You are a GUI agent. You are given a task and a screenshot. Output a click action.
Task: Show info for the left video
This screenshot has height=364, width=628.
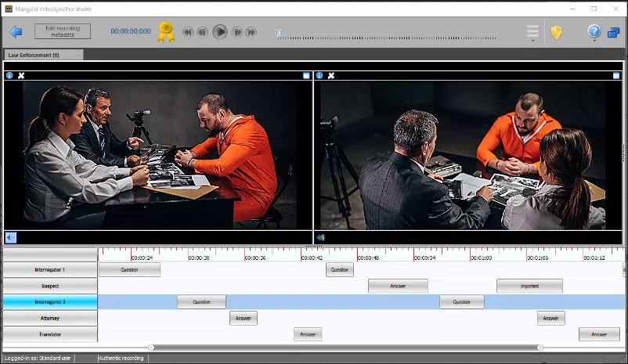coord(9,75)
